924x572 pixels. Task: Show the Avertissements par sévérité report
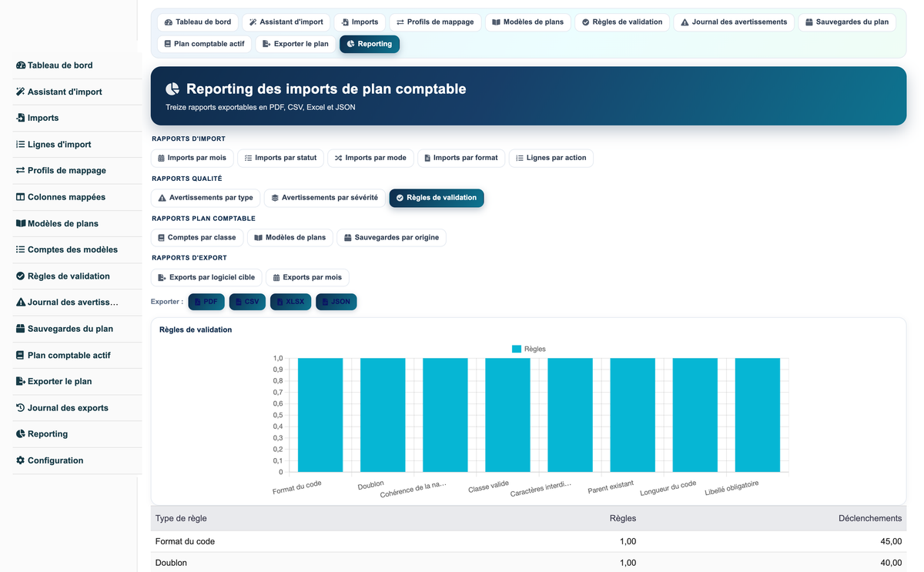(x=325, y=198)
